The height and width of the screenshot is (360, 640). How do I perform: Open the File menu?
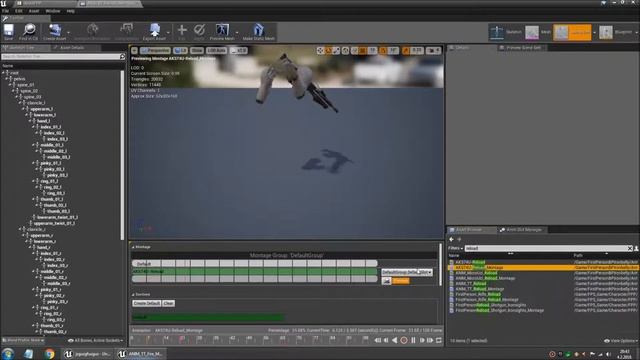click(5, 11)
